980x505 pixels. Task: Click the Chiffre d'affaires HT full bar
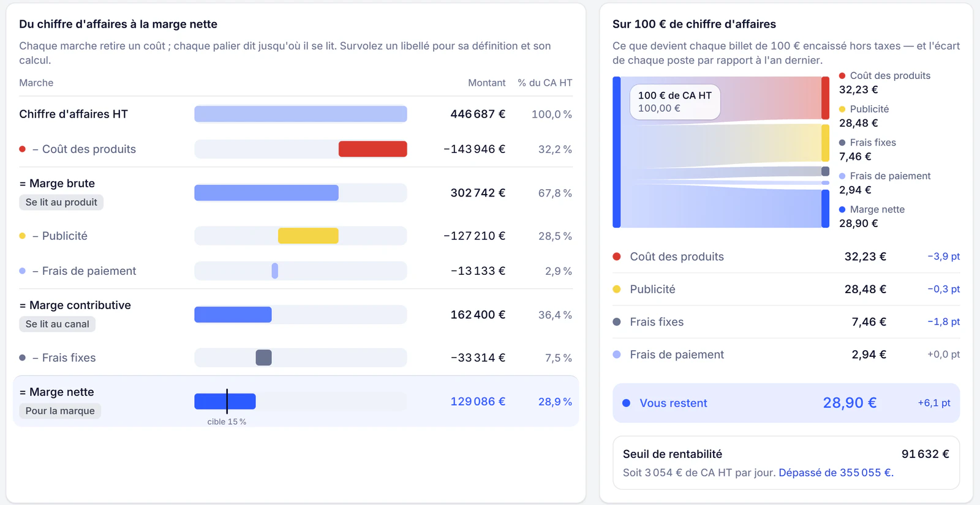pyautogui.click(x=301, y=114)
